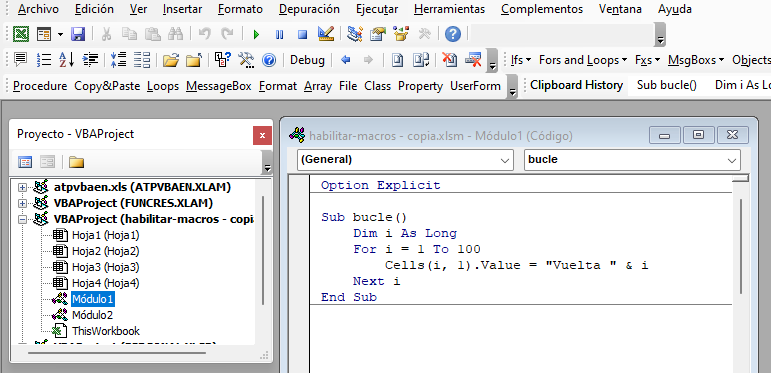The height and width of the screenshot is (373, 771).
Task: Click the Loops toolbar button
Action: pos(163,86)
